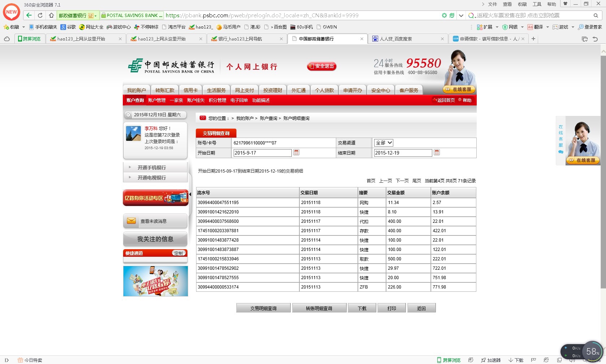Select 电子回单 in the red submenu
Image resolution: width=606 pixels, height=364 pixels.
(239, 100)
